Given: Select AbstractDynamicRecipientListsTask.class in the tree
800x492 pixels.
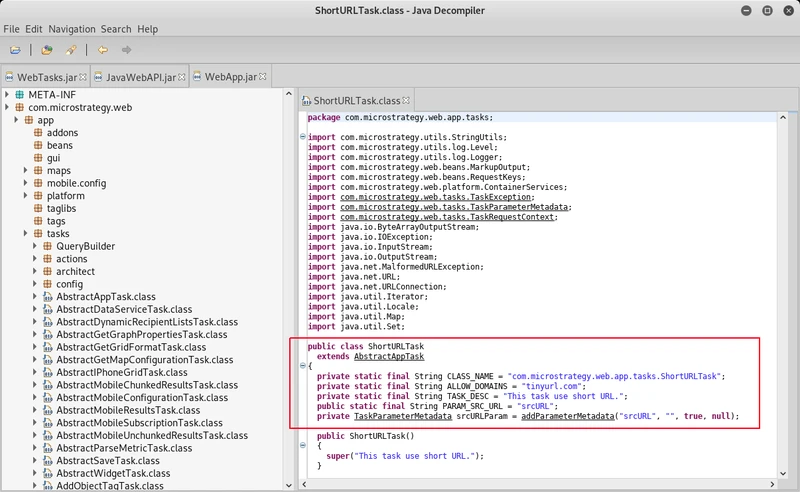Looking at the screenshot, I should pyautogui.click(x=147, y=322).
